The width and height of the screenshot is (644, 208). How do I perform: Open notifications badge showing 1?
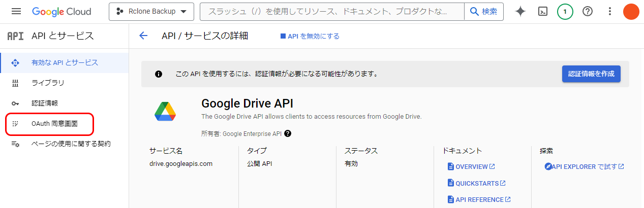565,11
